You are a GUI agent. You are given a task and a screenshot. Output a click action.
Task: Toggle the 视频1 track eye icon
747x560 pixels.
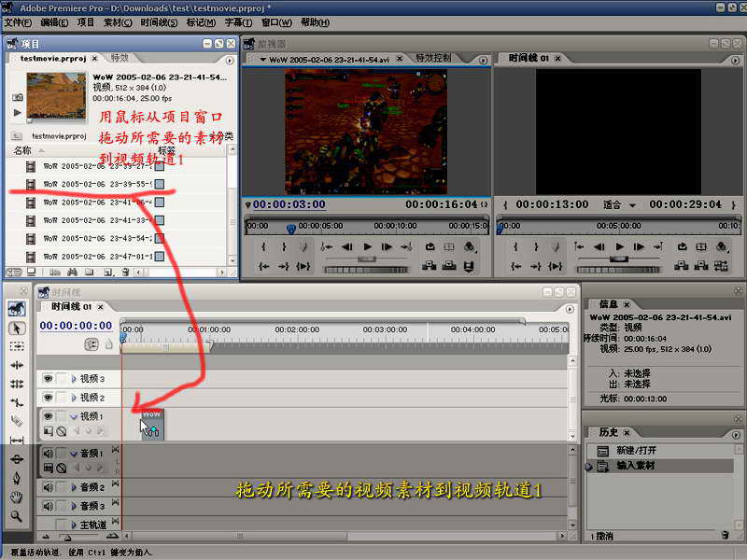pos(48,416)
